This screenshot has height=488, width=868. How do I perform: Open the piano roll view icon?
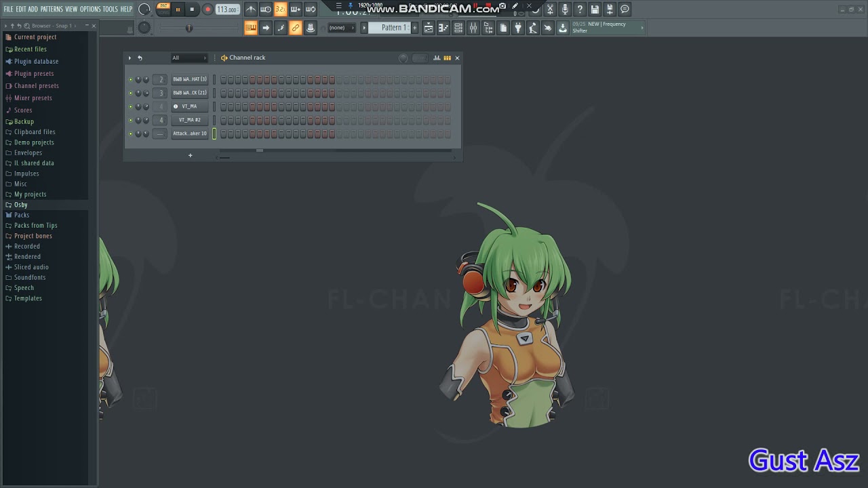pos(443,28)
